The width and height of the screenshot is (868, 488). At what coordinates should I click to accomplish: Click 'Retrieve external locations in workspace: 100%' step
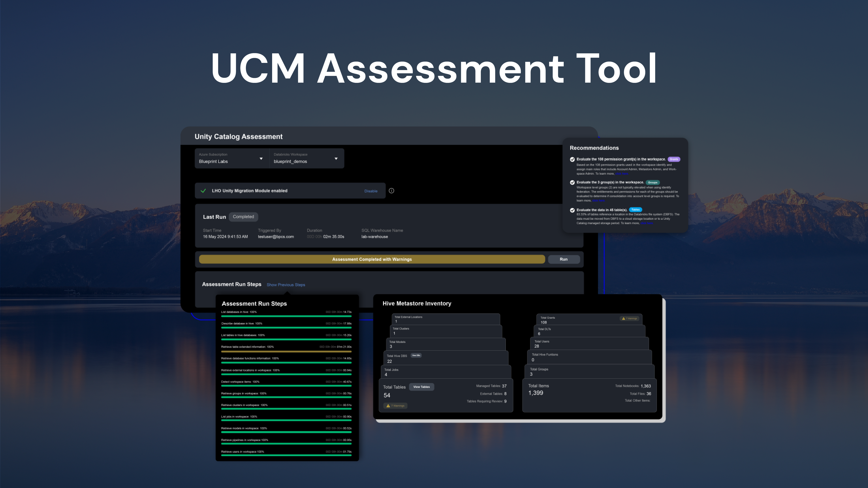pos(250,370)
